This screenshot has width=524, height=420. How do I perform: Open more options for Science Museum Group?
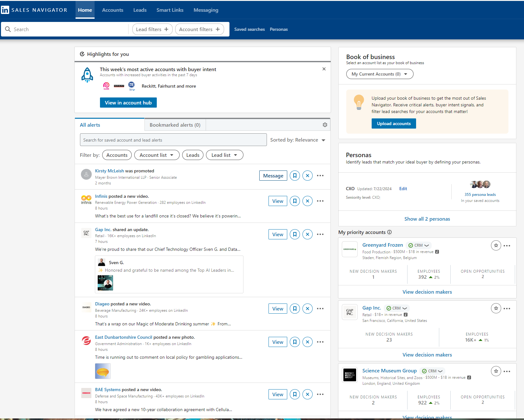pyautogui.click(x=507, y=371)
